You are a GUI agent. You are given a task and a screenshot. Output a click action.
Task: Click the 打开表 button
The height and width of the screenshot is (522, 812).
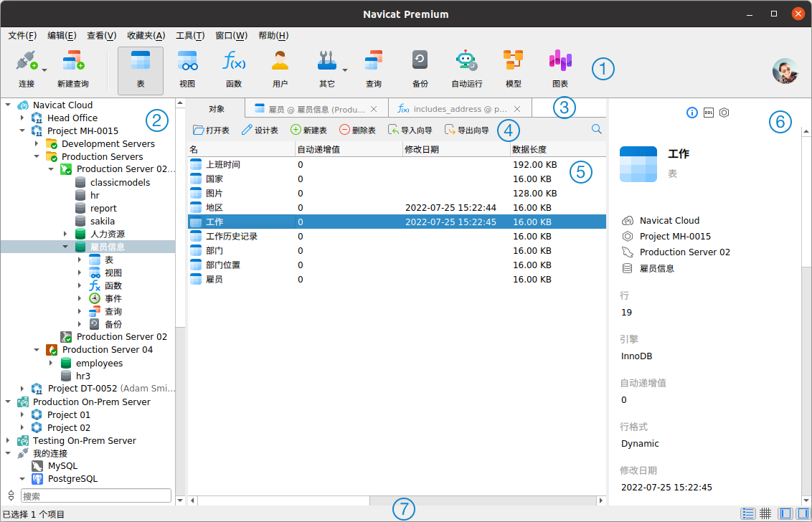[x=211, y=130]
